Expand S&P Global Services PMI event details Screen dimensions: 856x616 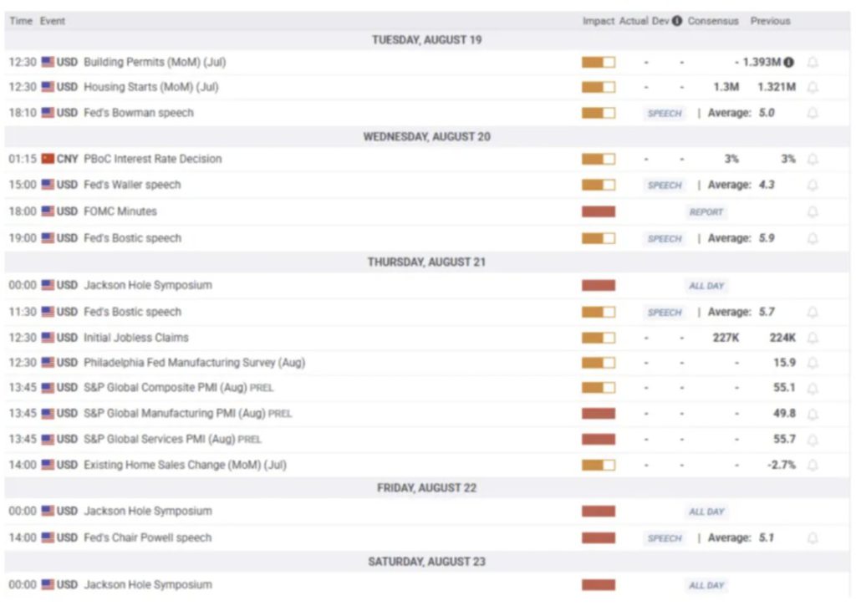coord(159,439)
